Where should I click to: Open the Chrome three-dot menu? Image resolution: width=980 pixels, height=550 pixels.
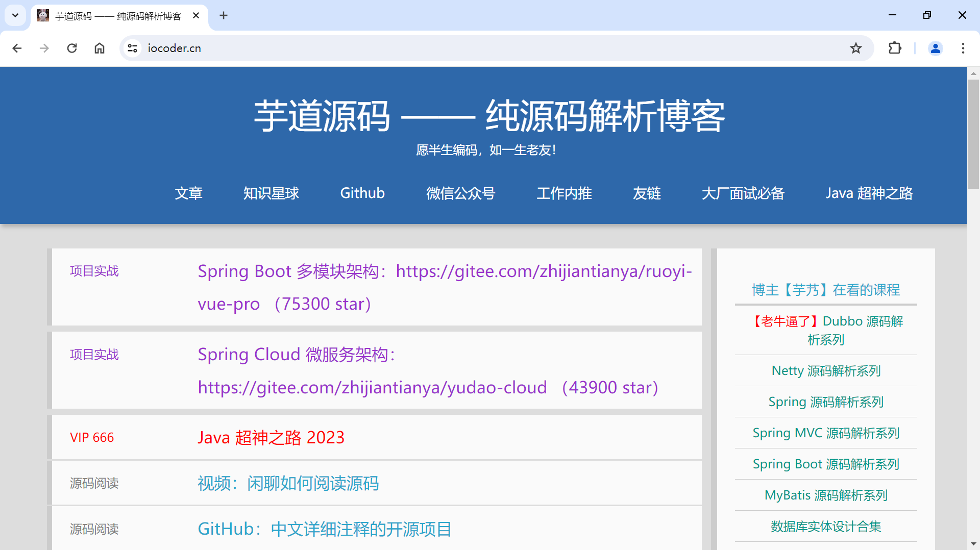963,48
